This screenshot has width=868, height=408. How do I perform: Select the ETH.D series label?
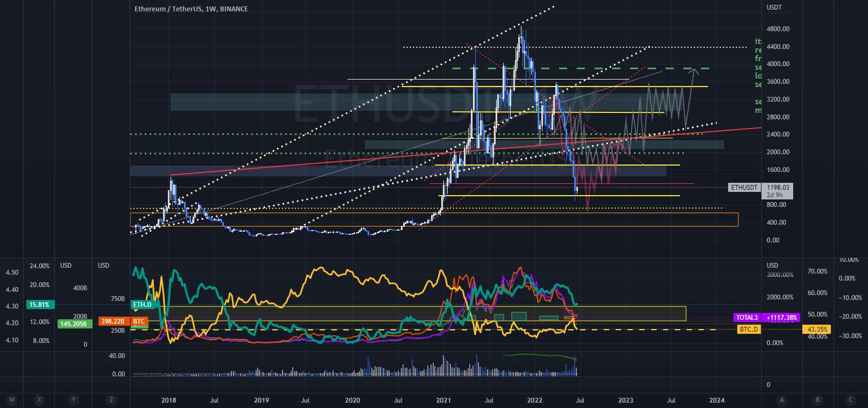tap(142, 305)
